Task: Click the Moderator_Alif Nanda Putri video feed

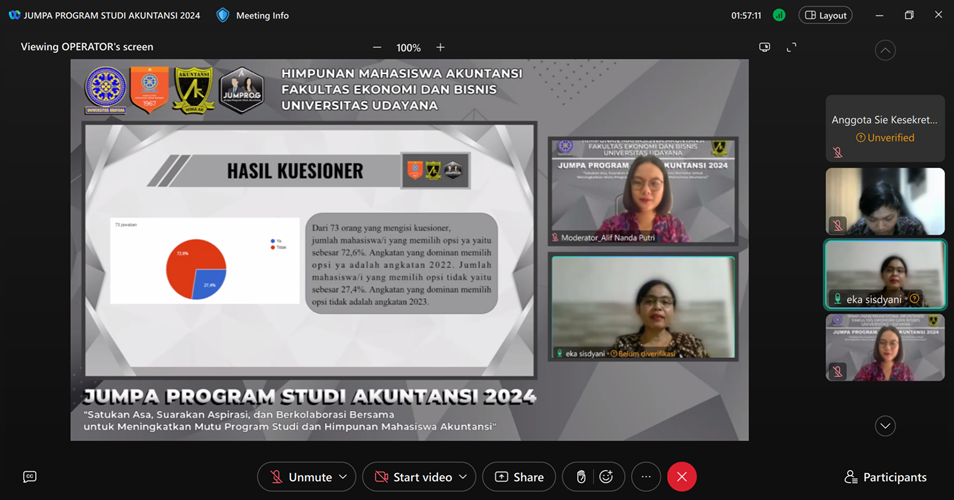Action: pos(643,190)
